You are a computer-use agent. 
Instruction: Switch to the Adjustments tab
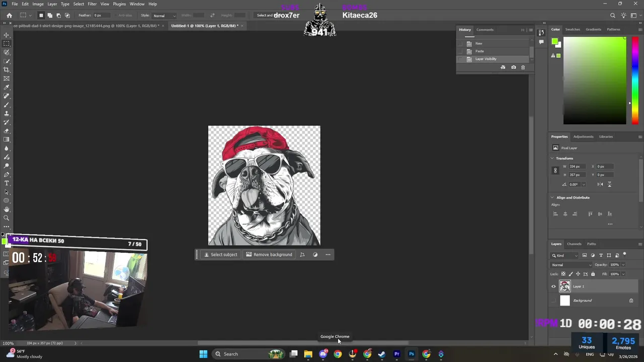[583, 137]
